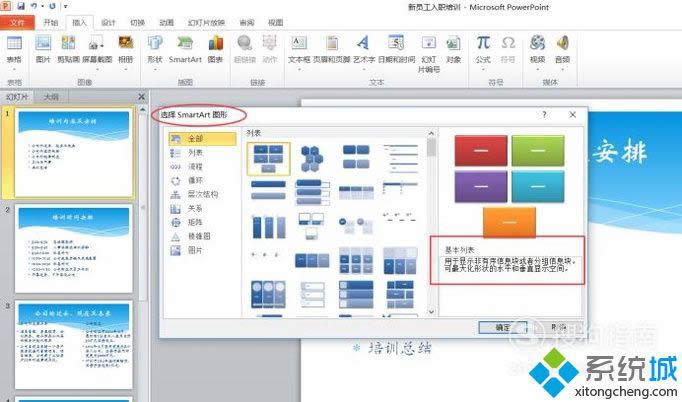This screenshot has height=402, width=682.
Task: Click the Redo icon in quick access toolbar
Action: tap(52, 6)
